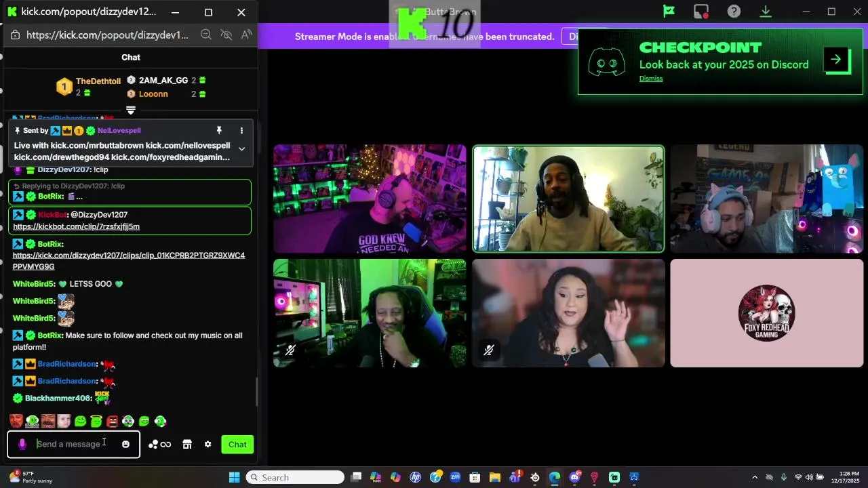This screenshot has height=488, width=868.
Task: Show hidden system tray icons chevron
Action: 755,477
